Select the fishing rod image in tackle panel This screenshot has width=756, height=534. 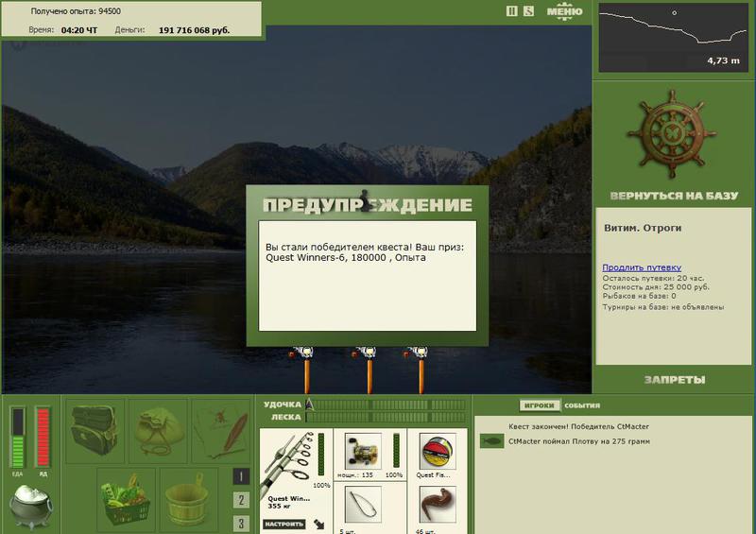point(289,462)
